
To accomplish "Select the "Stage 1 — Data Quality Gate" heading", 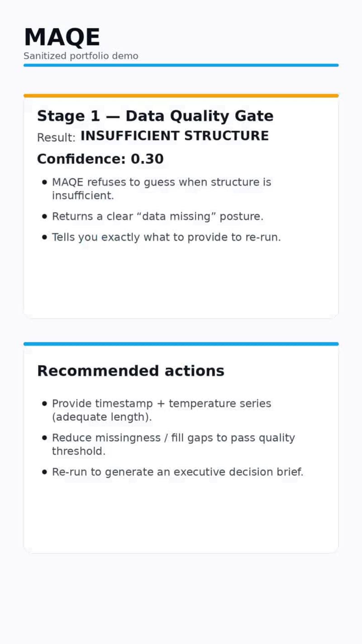I will click(x=155, y=116).
